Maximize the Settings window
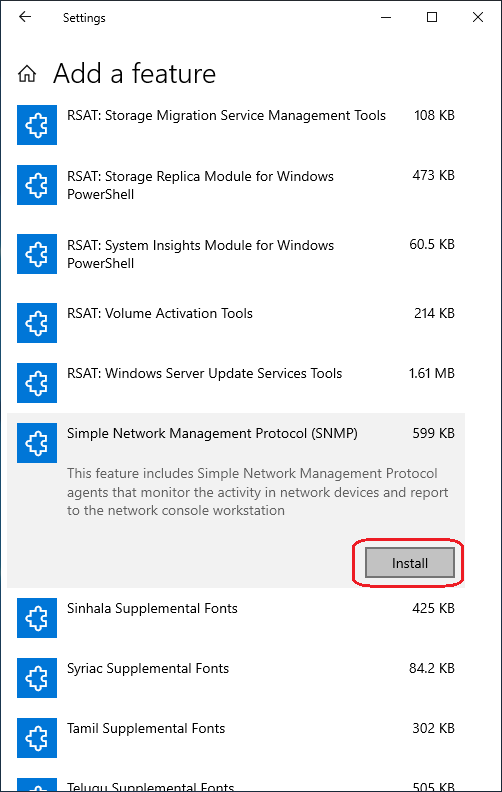The image size is (502, 792). 432,17
